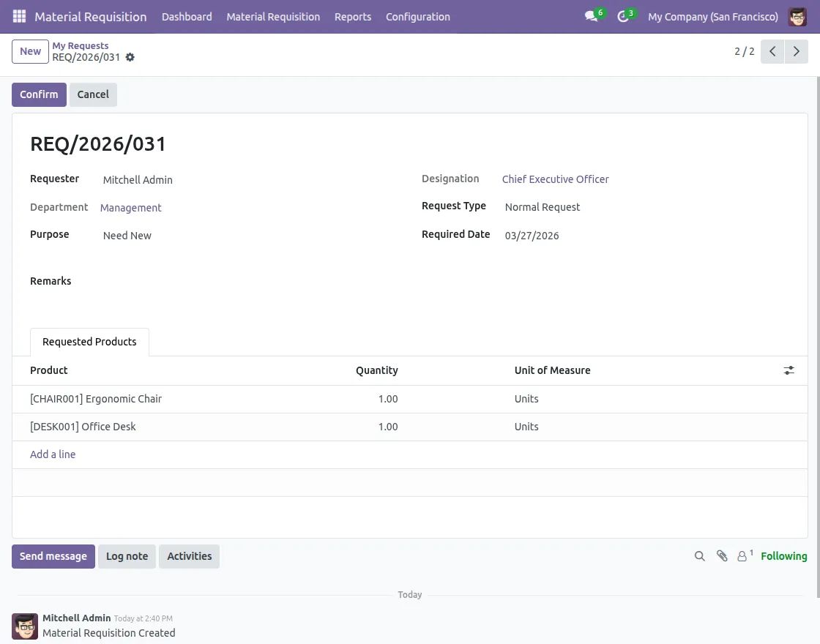820x644 pixels.
Task: Open the activities clock icon
Action: point(623,16)
